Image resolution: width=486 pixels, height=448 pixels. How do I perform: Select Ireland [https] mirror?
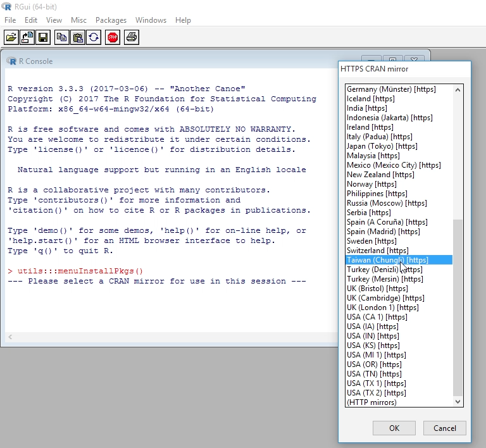[x=399, y=127]
